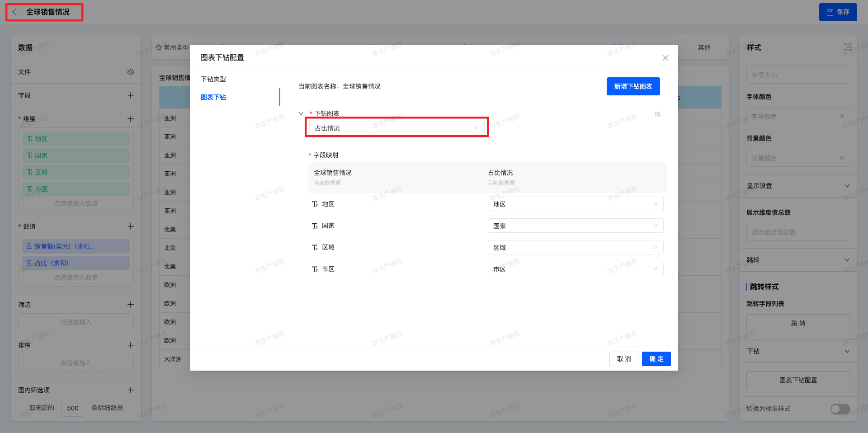The height and width of the screenshot is (433, 868).
Task: Add a value using 数值 plus icon
Action: (x=131, y=226)
